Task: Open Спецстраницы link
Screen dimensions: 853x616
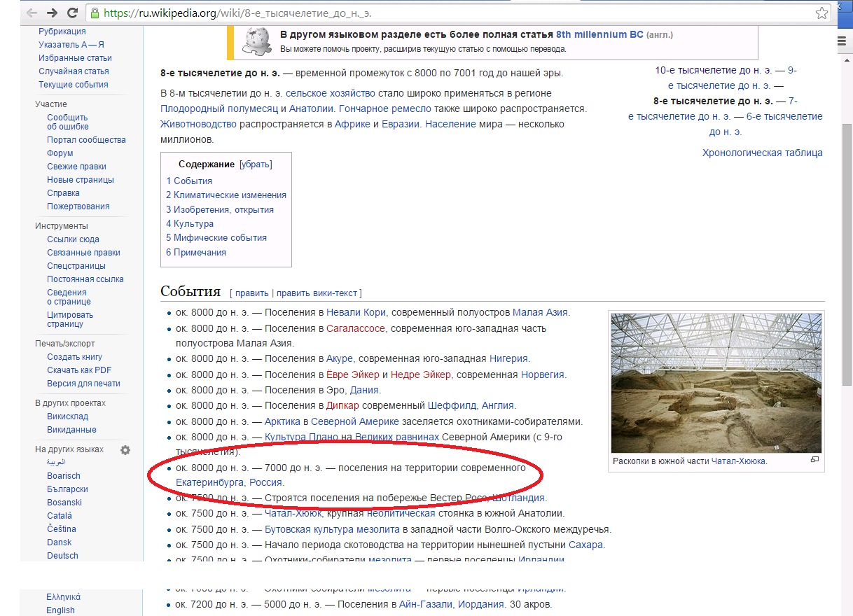Action: (76, 266)
